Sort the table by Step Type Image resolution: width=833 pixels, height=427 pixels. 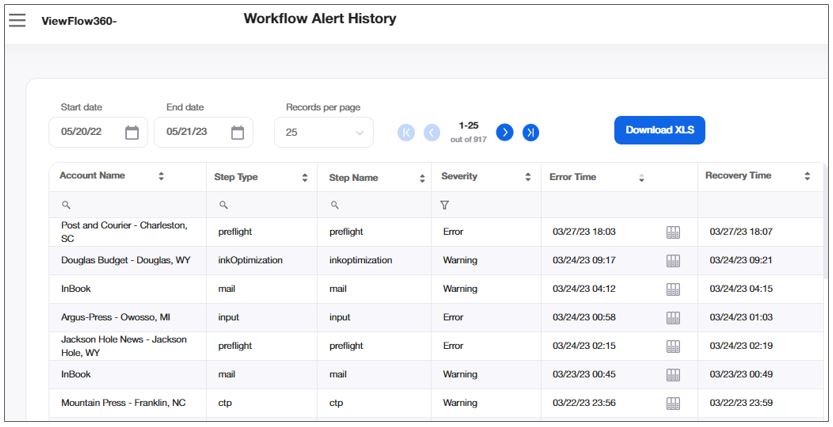305,177
